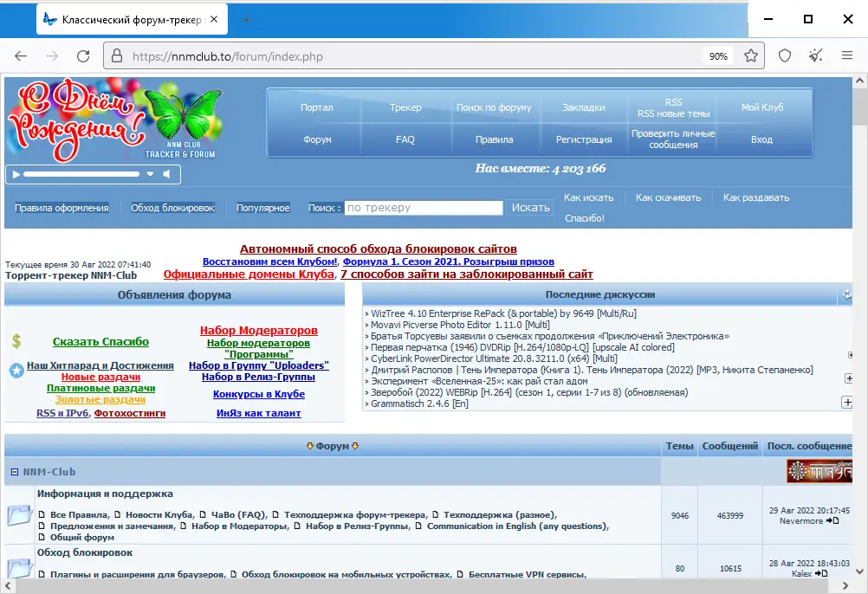Open the Grammatisch 2.4.6 discussion

point(419,404)
